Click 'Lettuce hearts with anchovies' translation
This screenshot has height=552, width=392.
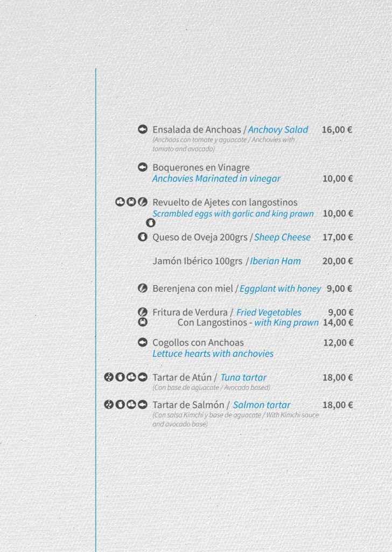(x=213, y=354)
